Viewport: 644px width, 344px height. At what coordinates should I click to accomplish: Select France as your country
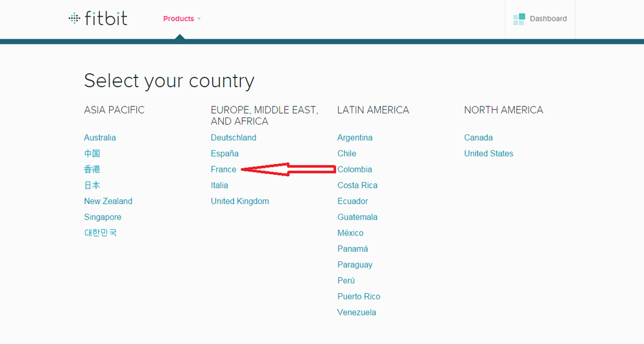[x=223, y=169]
